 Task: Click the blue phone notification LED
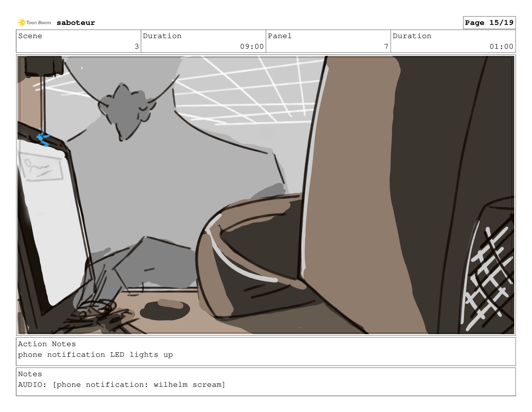[43, 139]
